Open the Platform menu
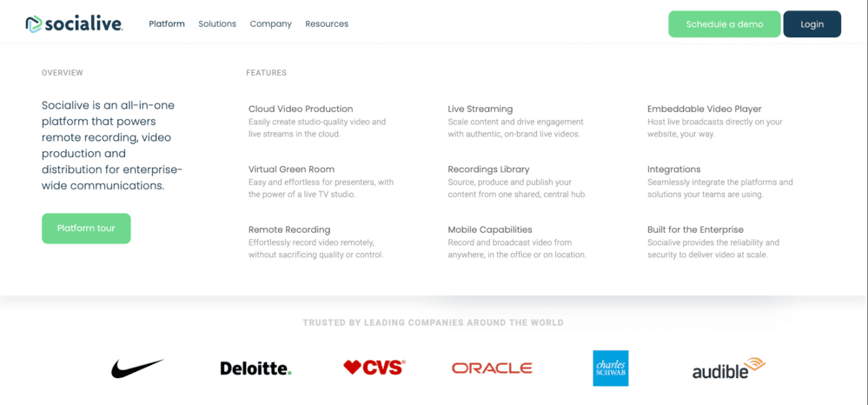 click(x=167, y=23)
